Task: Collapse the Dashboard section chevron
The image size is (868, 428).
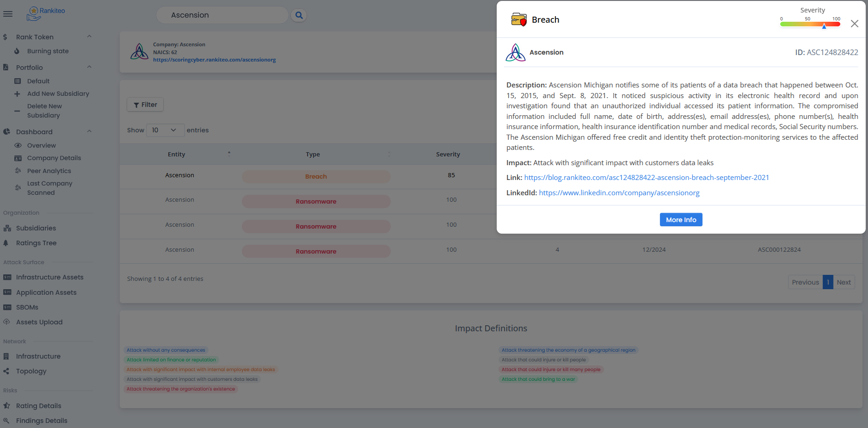Action: coord(89,131)
